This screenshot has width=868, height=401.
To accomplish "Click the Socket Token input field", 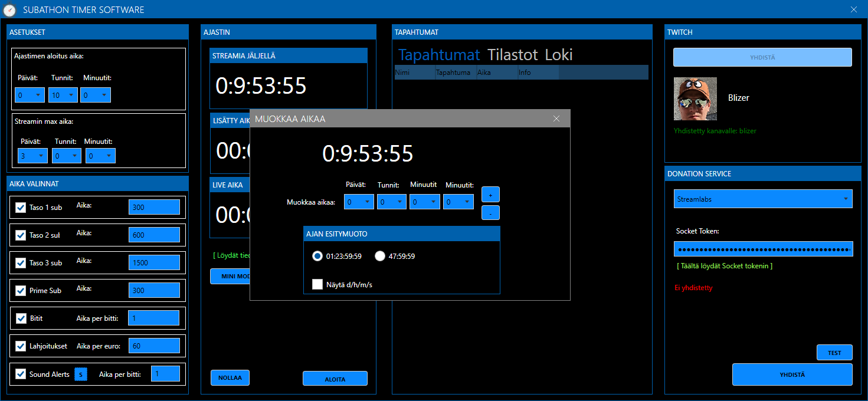I will coord(763,249).
